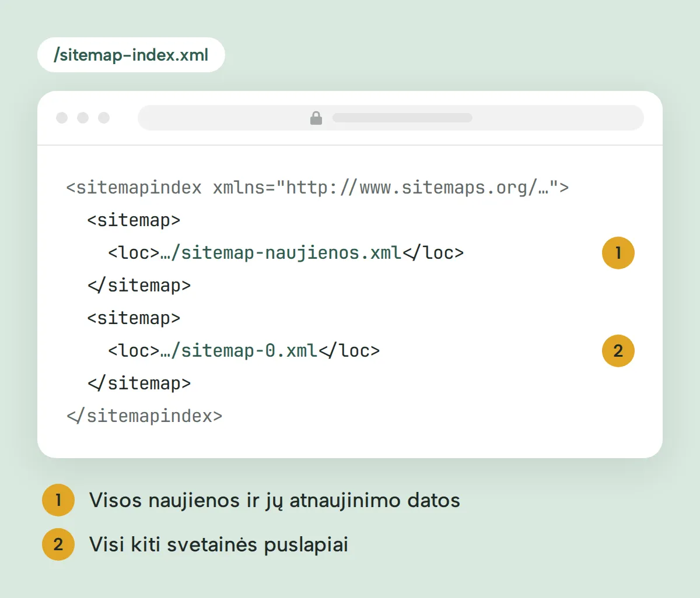This screenshot has width=700, height=598.
Task: Click the opening sitemapindex xmlns line
Action: click(x=317, y=188)
